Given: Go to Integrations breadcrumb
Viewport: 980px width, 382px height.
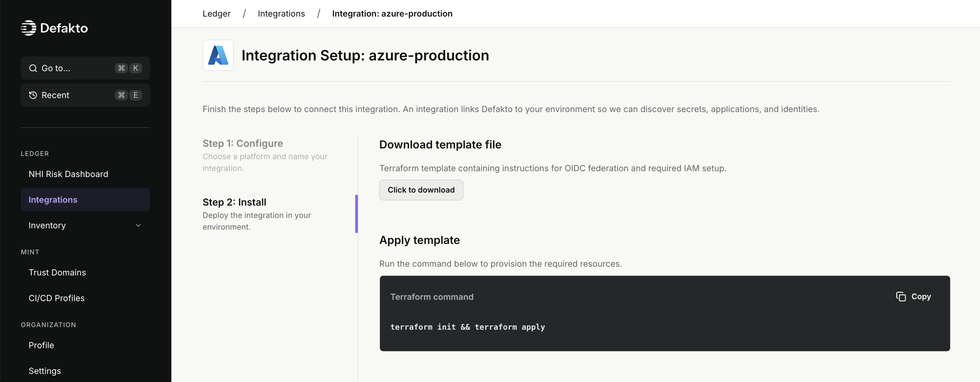Looking at the screenshot, I should coord(281,14).
